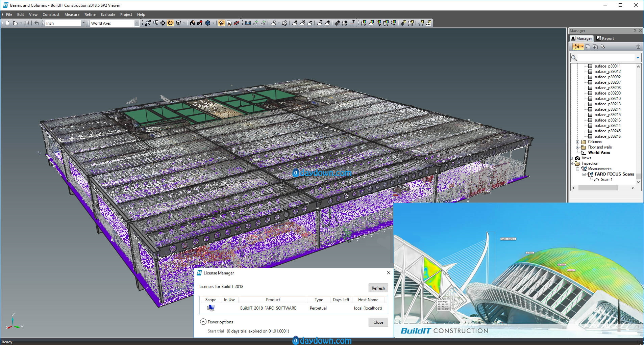Open dropdown arrow next to view cube
This screenshot has height=345, width=644.
184,23
